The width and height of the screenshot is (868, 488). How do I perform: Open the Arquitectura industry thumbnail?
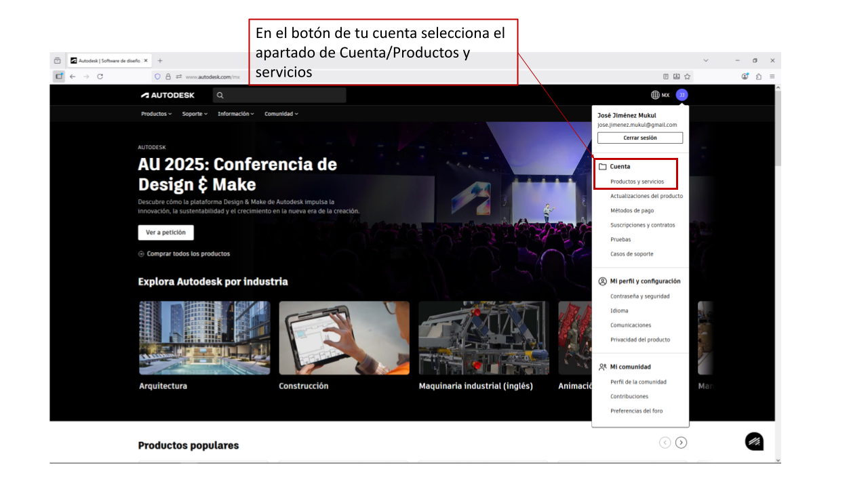point(205,338)
